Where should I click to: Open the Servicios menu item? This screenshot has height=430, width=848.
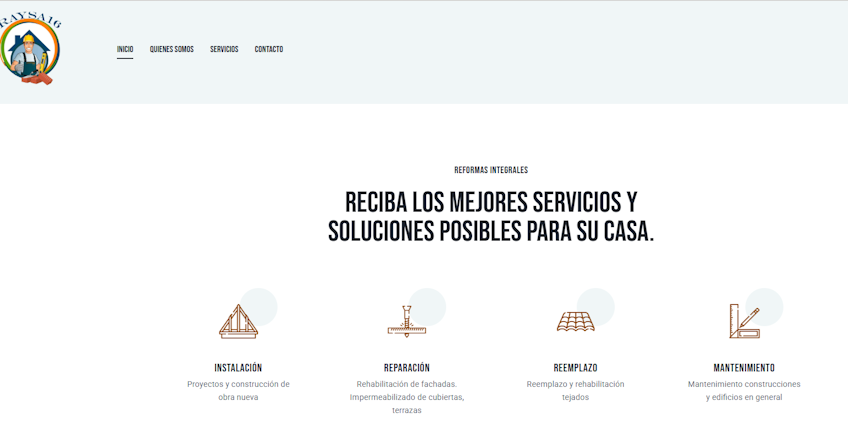click(x=224, y=49)
